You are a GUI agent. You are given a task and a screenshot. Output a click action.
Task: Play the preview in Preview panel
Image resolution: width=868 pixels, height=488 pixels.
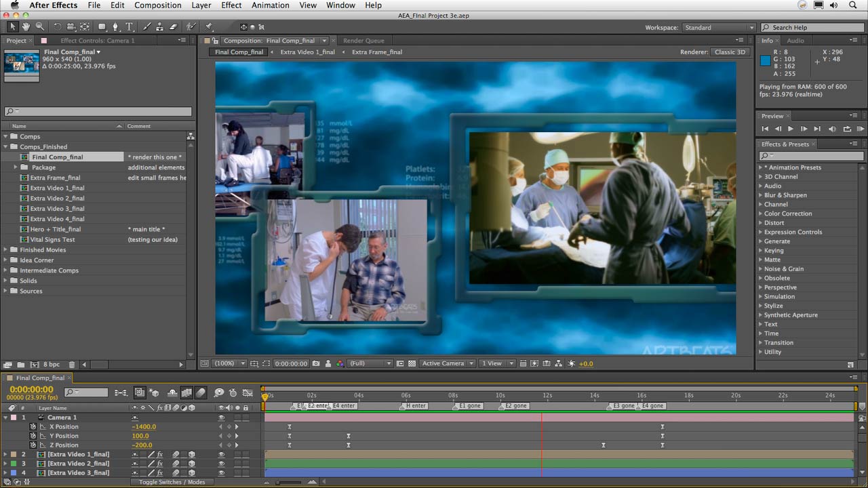click(791, 129)
